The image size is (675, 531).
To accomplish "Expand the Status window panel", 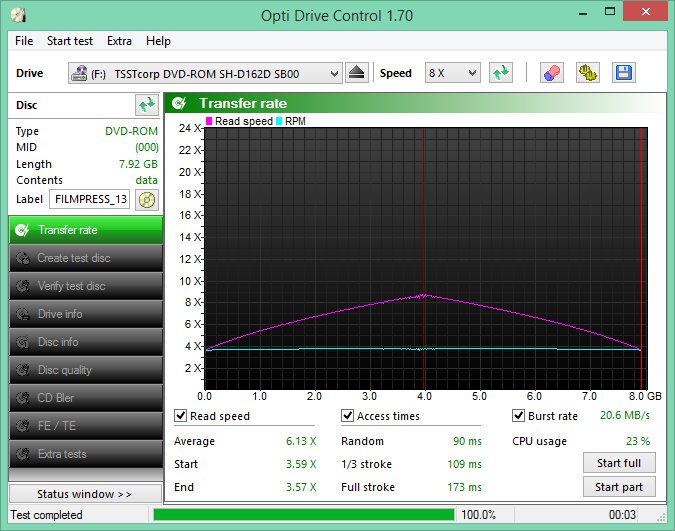I will pos(84,494).
